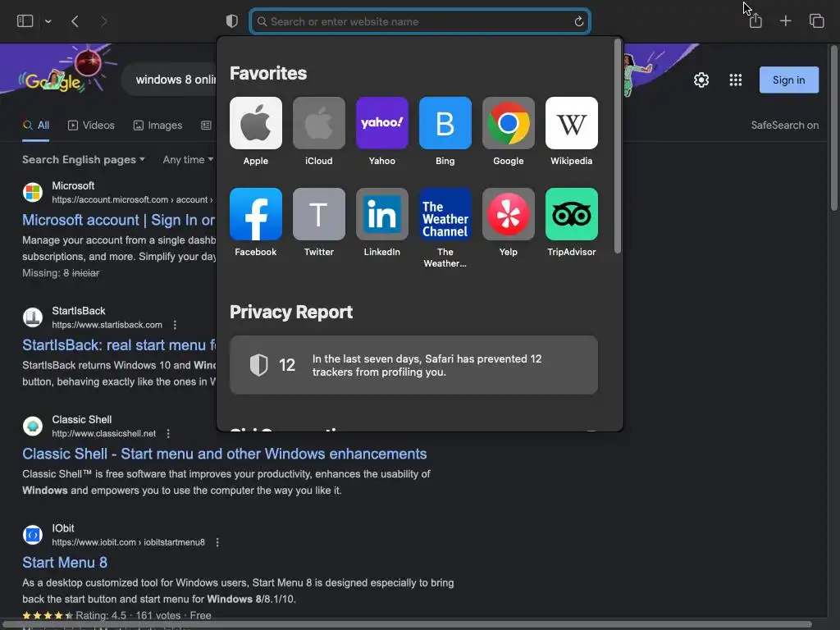The height and width of the screenshot is (630, 840).
Task: Click the http://www.classicshell.net URL text
Action: [x=104, y=433]
